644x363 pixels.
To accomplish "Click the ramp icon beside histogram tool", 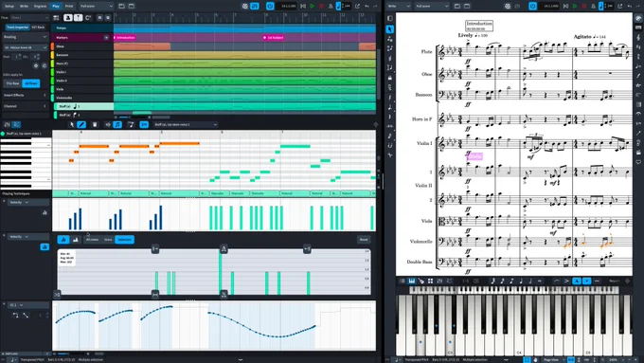I will click(75, 239).
